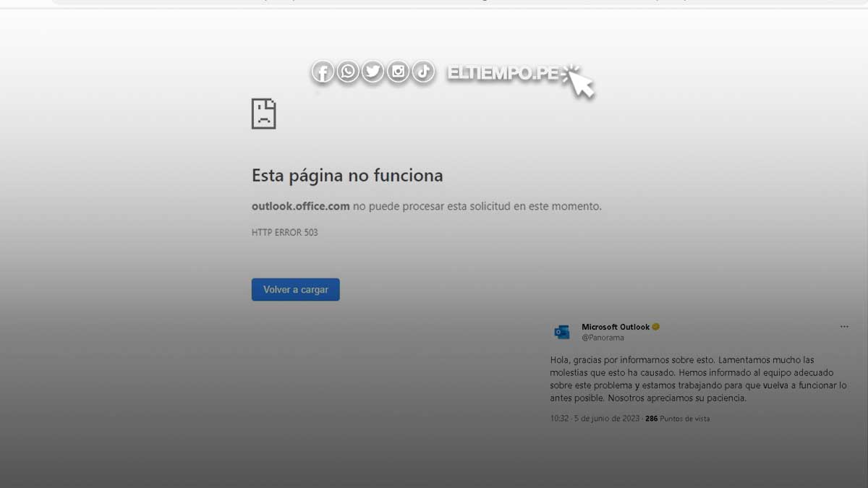Click the 10:32 · 5 de junio de 2023 timestamp
This screenshot has height=488, width=868.
pos(595,419)
